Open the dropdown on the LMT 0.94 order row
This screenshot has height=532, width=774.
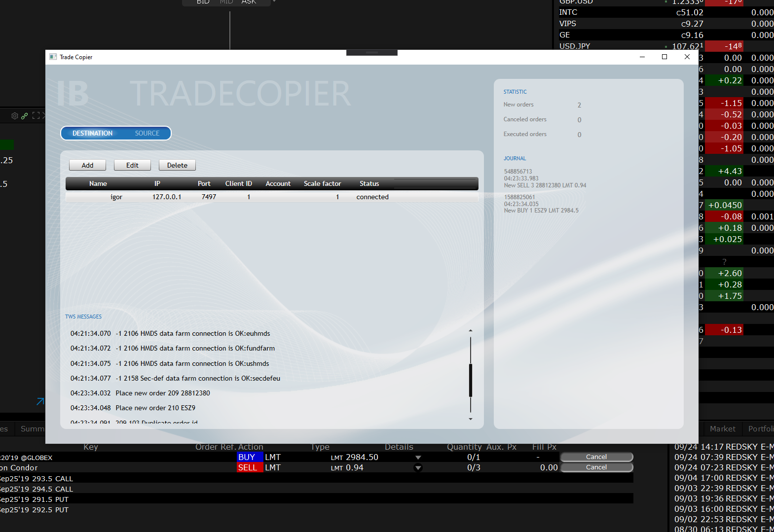tap(418, 468)
